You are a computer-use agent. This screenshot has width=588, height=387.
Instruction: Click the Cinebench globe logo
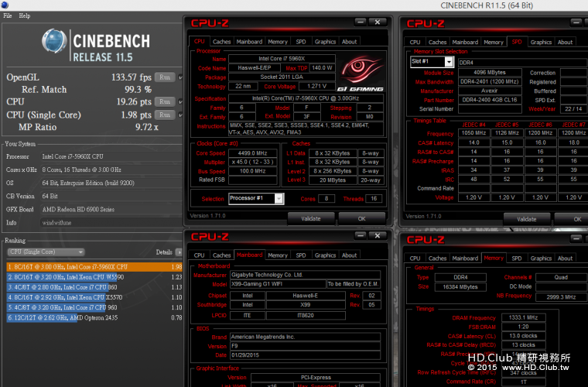(54, 40)
